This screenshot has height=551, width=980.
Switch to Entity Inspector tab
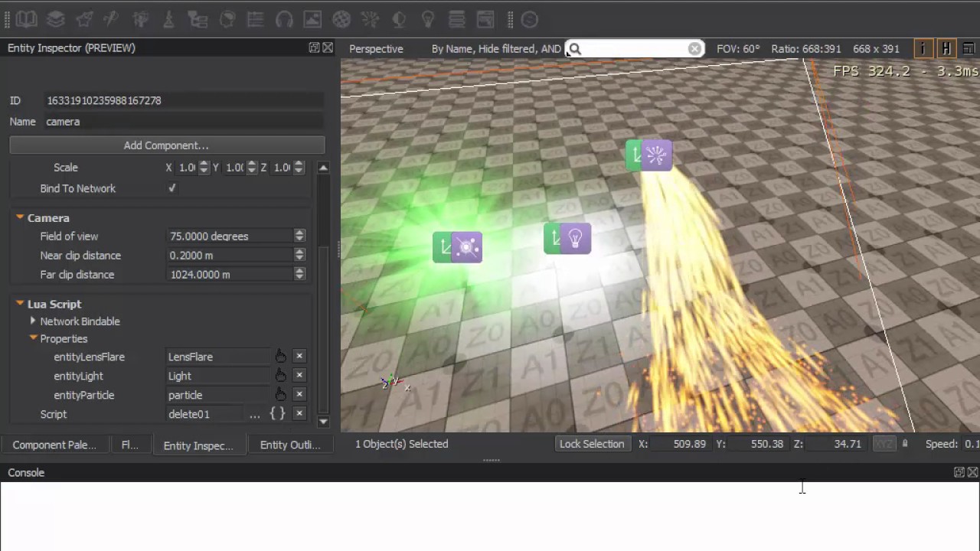click(x=198, y=445)
